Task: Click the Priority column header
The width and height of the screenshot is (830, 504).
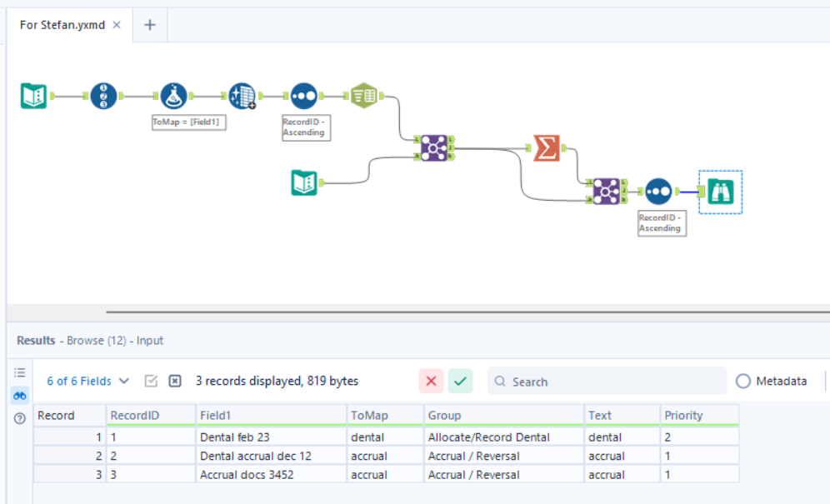Action: coord(700,415)
